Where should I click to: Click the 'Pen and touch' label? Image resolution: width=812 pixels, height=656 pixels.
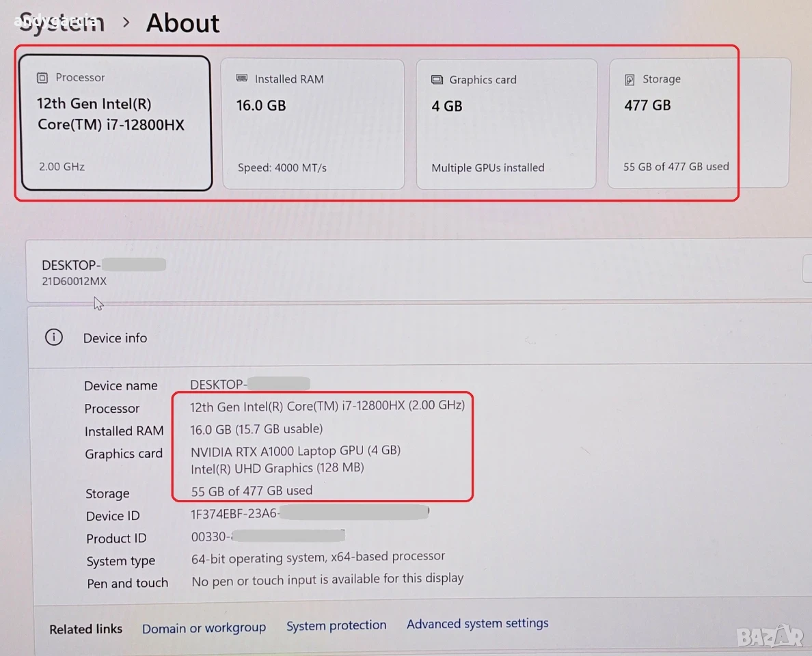point(127,584)
